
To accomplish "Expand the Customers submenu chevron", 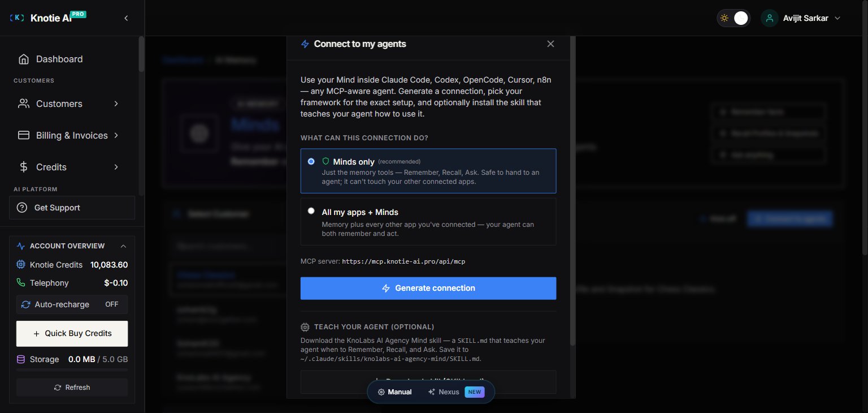I will pos(116,104).
